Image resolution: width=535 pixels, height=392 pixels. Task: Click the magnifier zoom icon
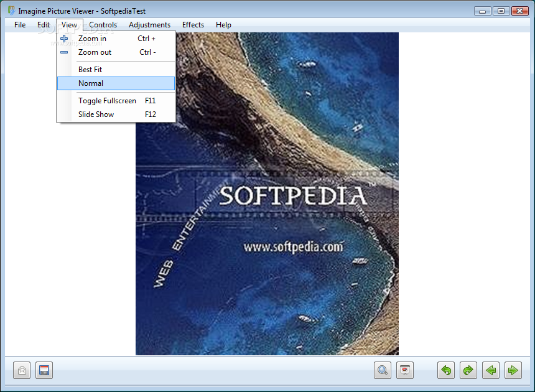pyautogui.click(x=383, y=370)
